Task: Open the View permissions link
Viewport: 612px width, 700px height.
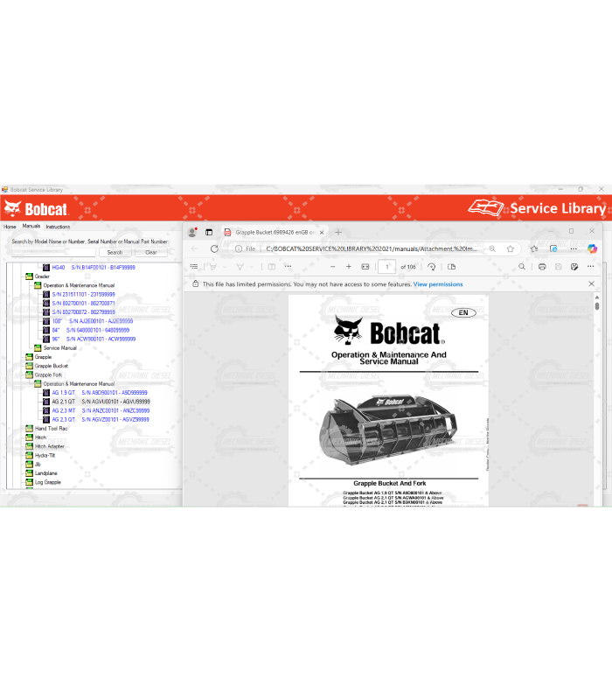Action: click(438, 284)
